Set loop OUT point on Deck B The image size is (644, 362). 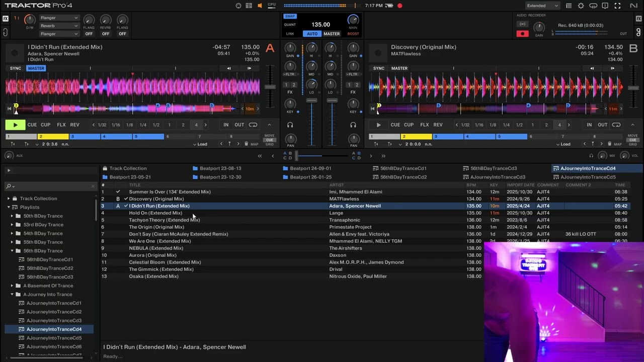coord(602,125)
